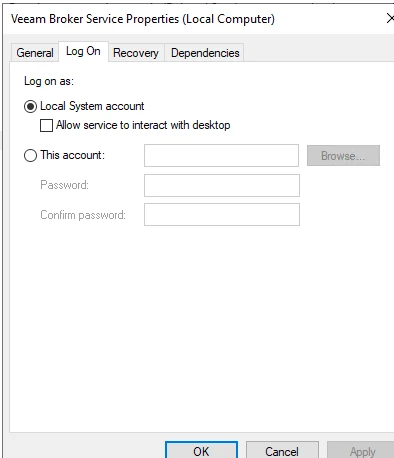394x458 pixels.
Task: Confirm with the OK button
Action: click(x=201, y=451)
